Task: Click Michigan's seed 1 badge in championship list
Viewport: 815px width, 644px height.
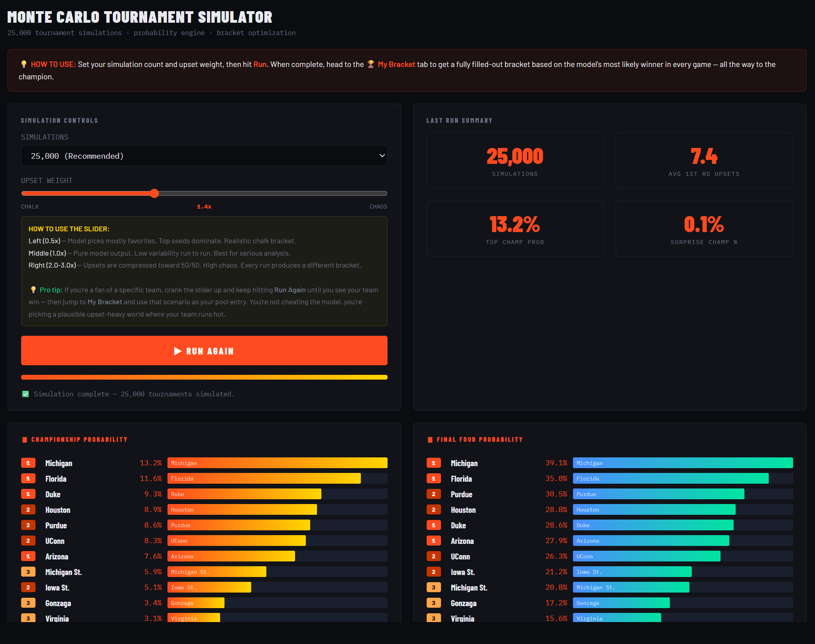Action: pyautogui.click(x=28, y=463)
